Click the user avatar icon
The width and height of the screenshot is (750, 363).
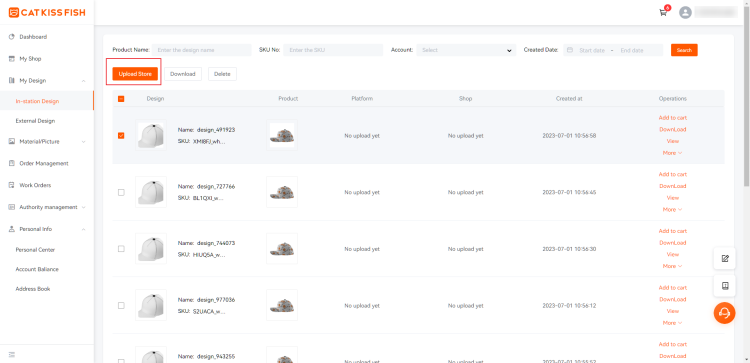point(685,12)
